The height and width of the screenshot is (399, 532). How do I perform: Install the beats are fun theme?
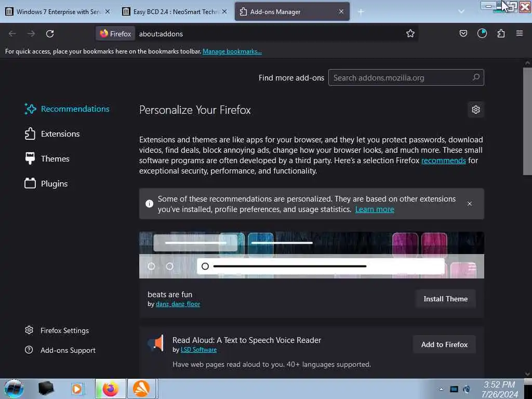(x=445, y=299)
